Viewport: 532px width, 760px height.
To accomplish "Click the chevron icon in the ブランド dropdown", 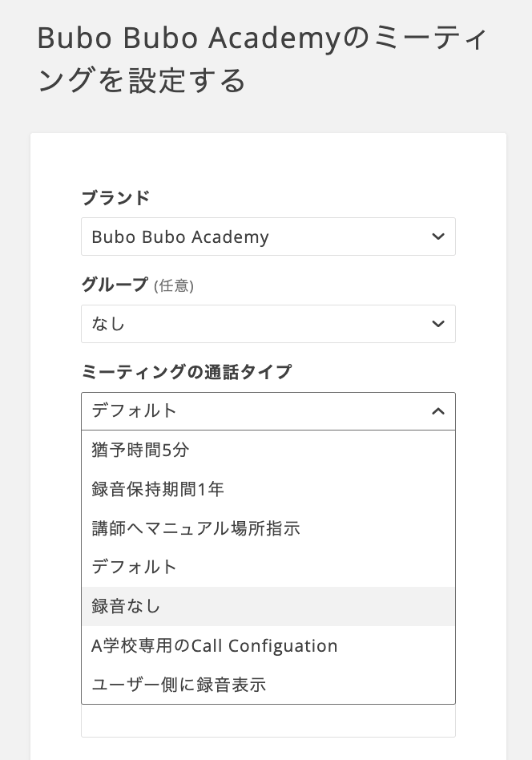I will point(437,236).
